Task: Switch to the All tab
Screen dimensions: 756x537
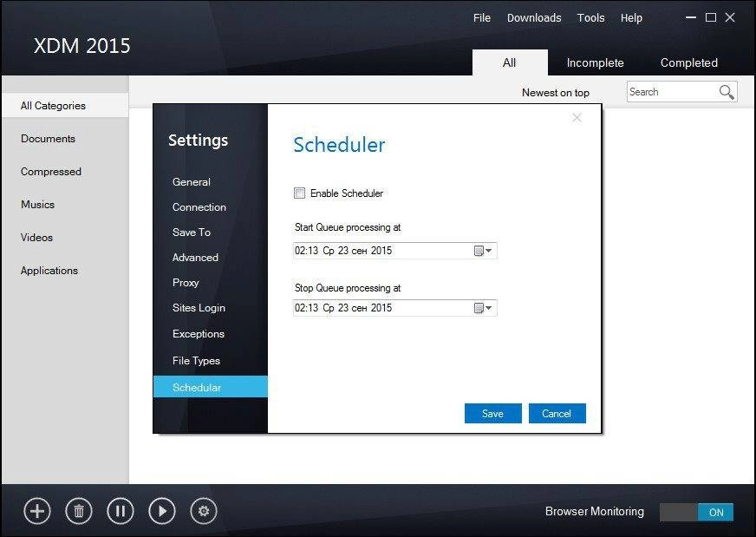Action: (510, 62)
